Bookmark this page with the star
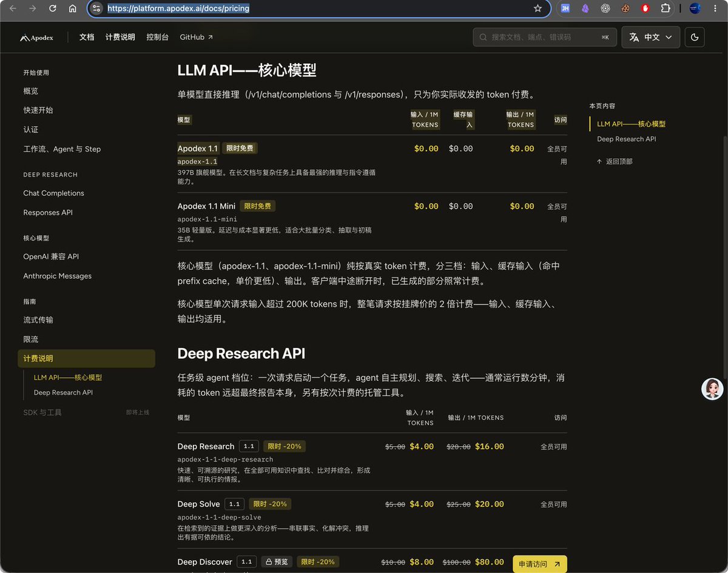The image size is (728, 573). pos(538,8)
